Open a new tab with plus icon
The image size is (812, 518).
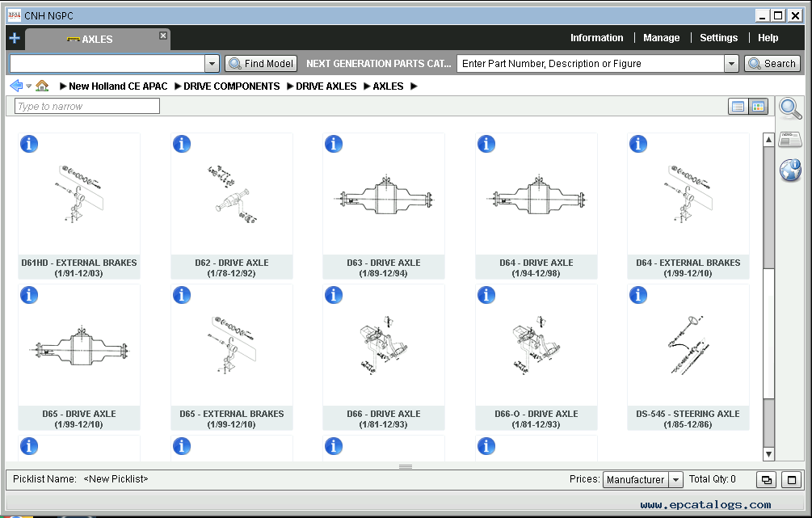click(x=15, y=38)
